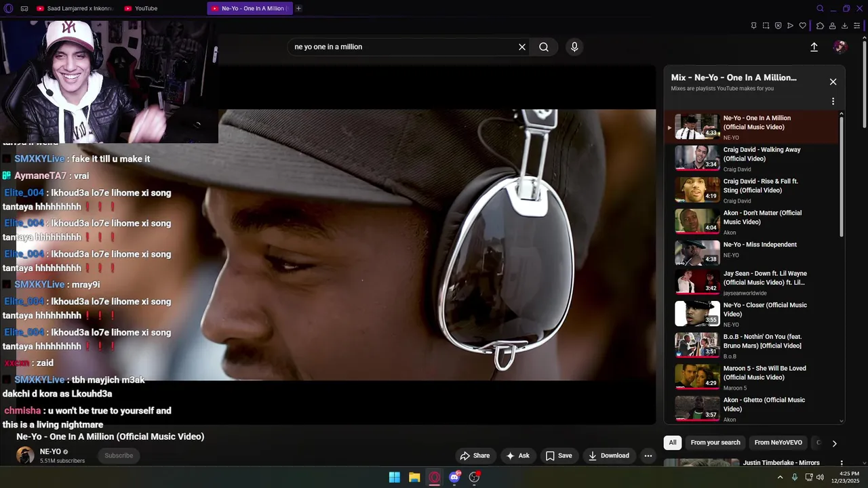Open the YouTube account avatar menu
The height and width of the screenshot is (488, 868).
(x=840, y=47)
